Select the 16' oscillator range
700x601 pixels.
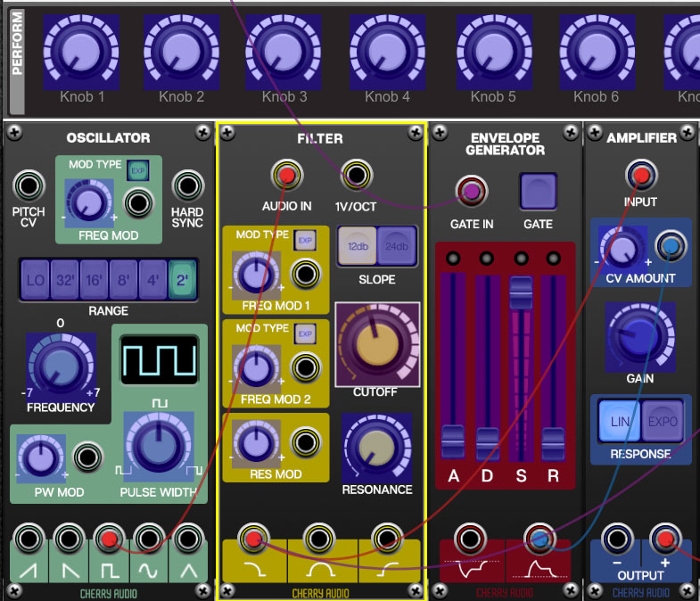point(95,280)
